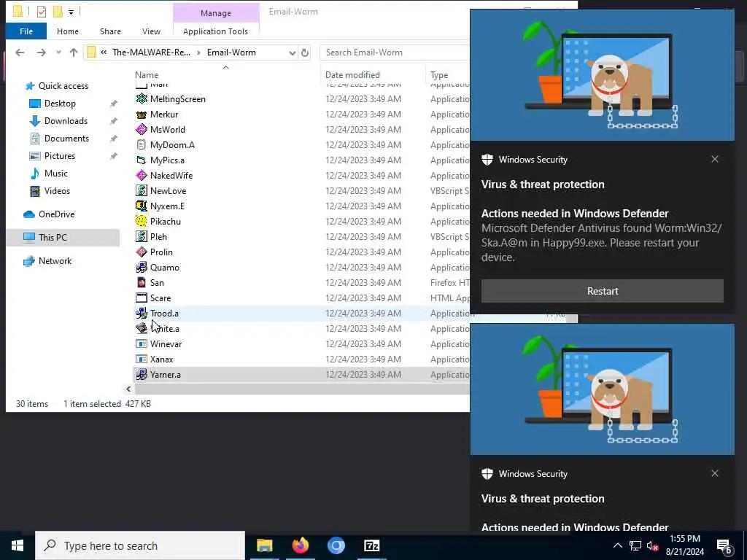747x560 pixels.
Task: Select the Scare HTML application icon
Action: pyautogui.click(x=142, y=297)
